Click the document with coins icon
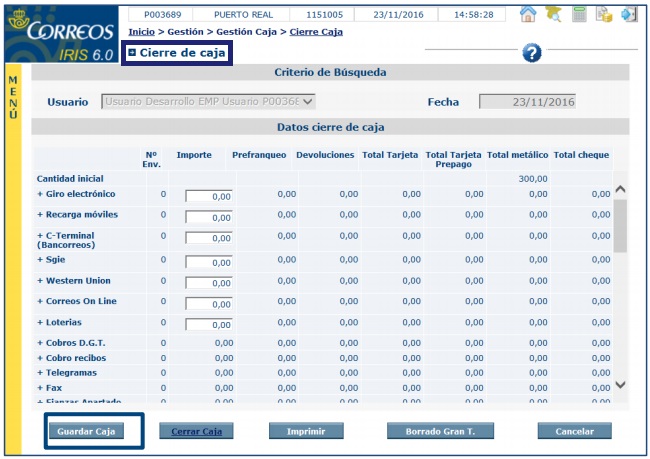Screen dimensions: 650x459 tap(604, 15)
